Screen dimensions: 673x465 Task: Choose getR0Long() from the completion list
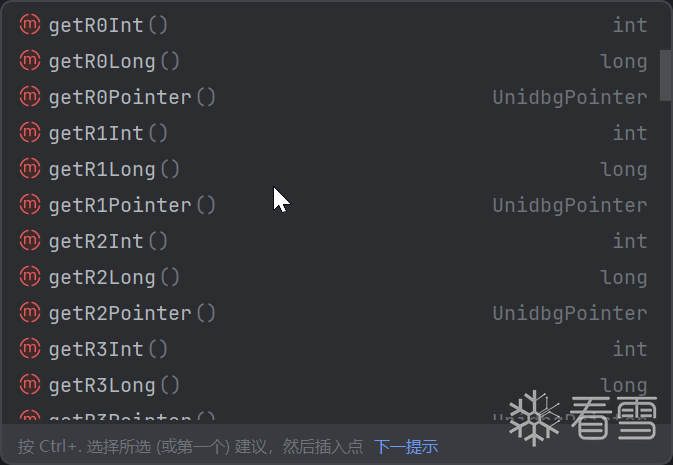coord(114,61)
